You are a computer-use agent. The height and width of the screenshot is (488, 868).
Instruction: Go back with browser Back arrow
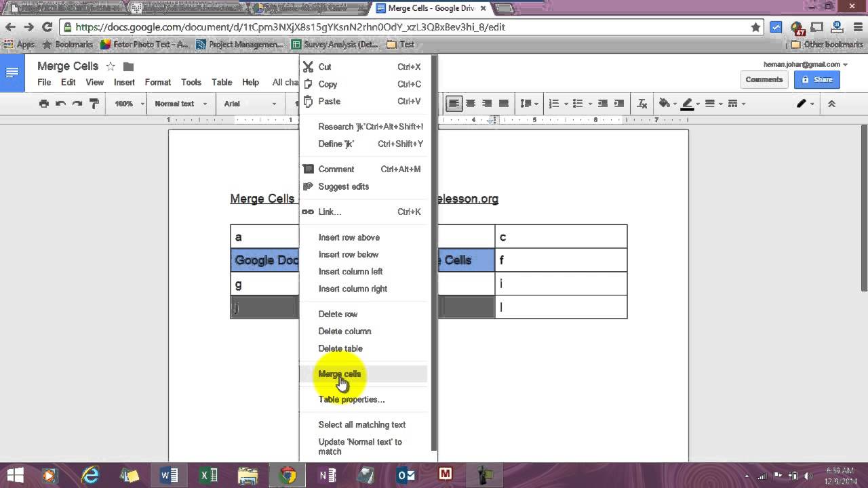click(x=10, y=27)
